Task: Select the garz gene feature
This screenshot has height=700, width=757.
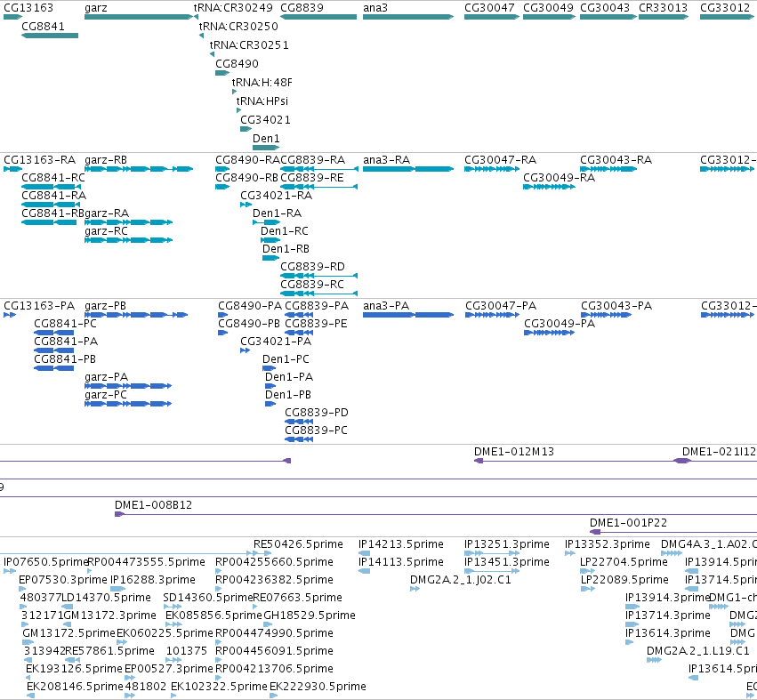Action: coord(139,17)
